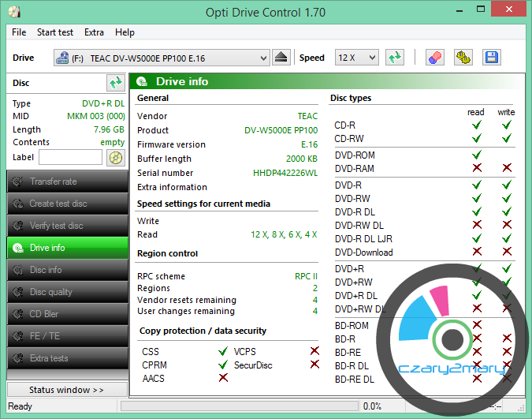The height and width of the screenshot is (419, 532).
Task: Click the Status window button
Action: 66,390
